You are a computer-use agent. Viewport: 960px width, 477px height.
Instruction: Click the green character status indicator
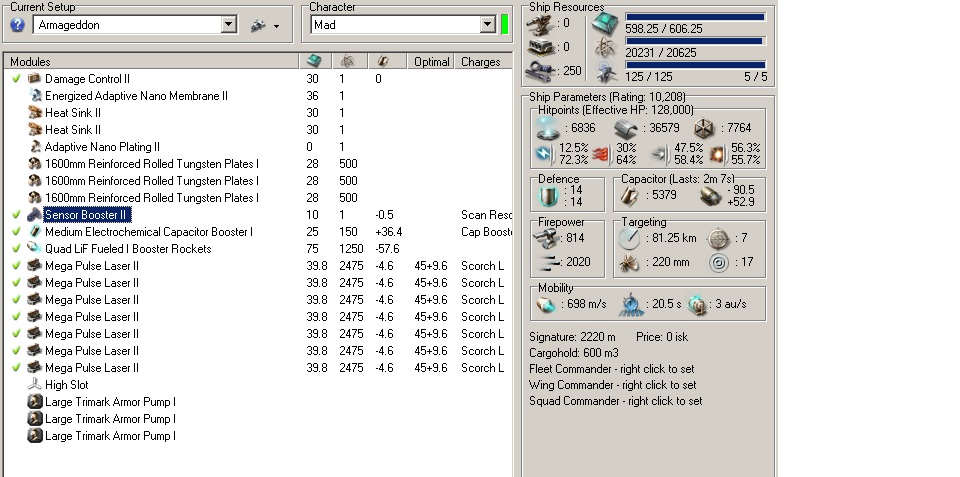click(505, 25)
